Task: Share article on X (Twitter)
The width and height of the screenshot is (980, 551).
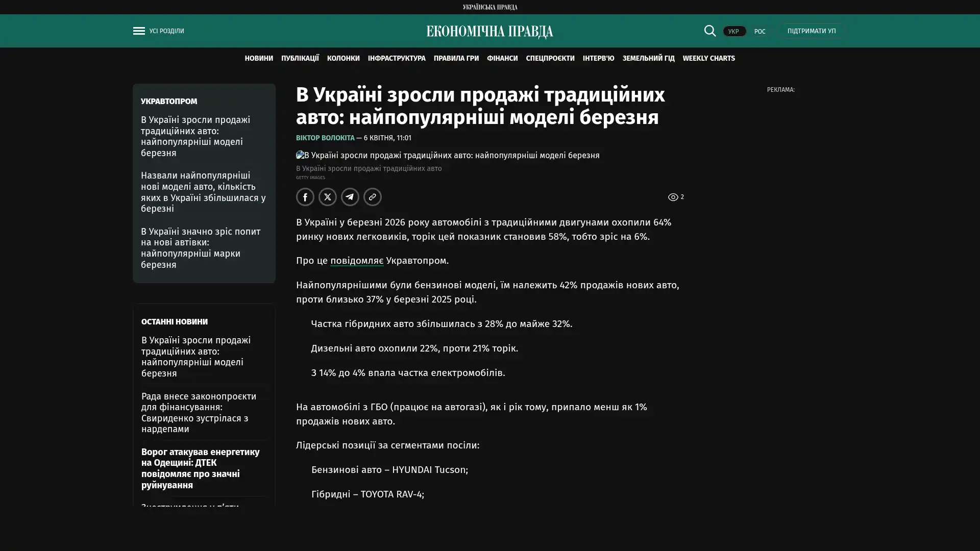Action: pos(327,197)
